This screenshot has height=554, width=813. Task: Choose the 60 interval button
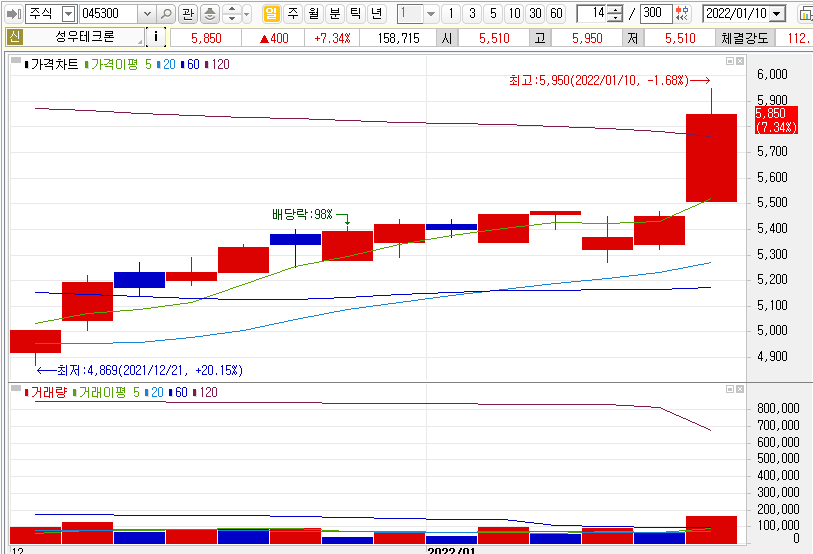point(556,13)
